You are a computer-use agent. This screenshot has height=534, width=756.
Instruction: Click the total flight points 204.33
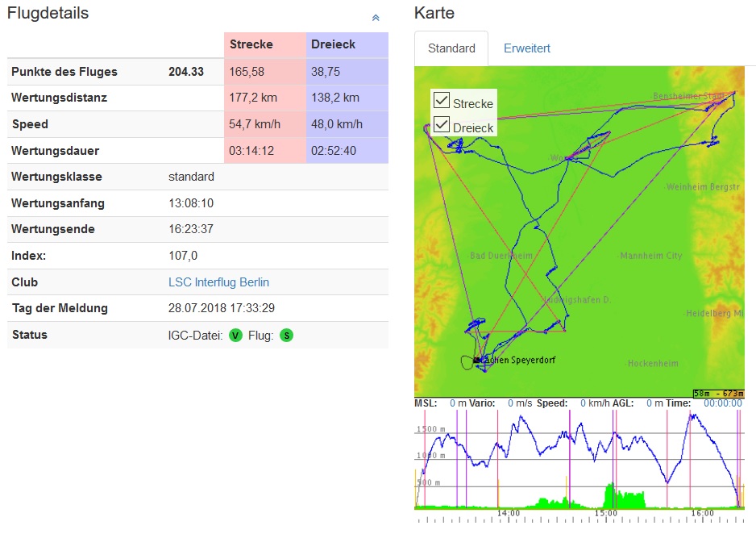pos(186,72)
